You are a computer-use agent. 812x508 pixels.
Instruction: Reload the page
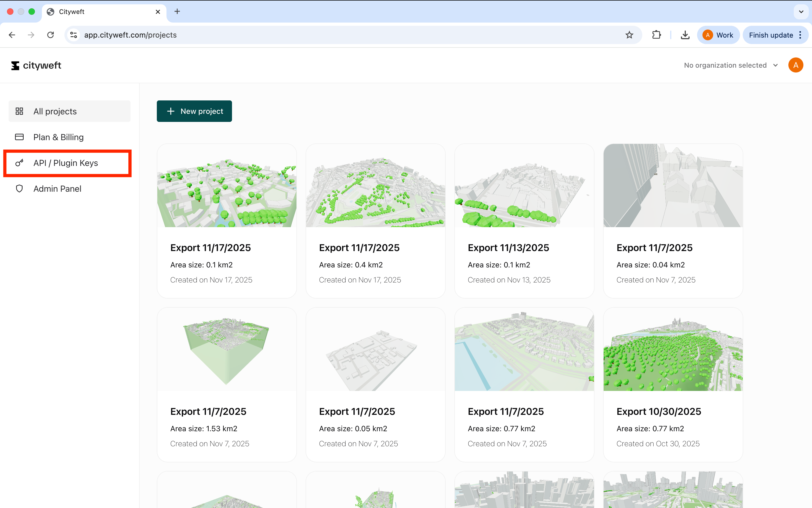click(50, 35)
